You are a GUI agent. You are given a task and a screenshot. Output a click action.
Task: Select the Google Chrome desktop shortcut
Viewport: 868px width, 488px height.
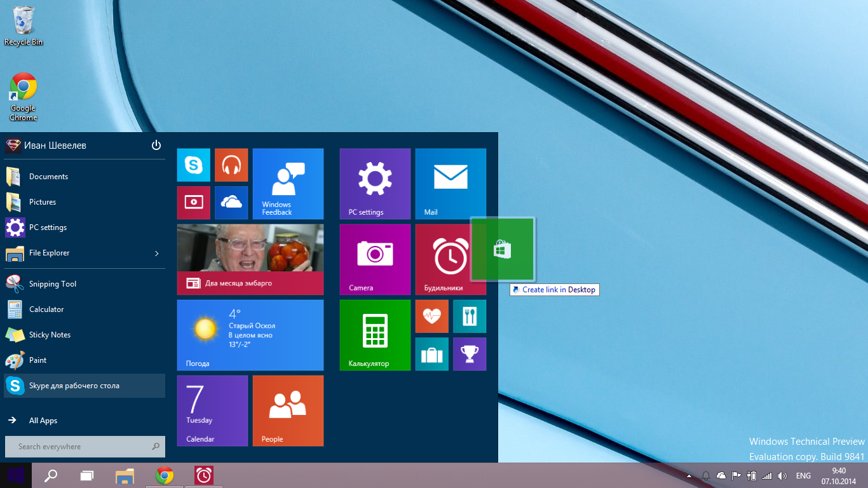tap(24, 97)
